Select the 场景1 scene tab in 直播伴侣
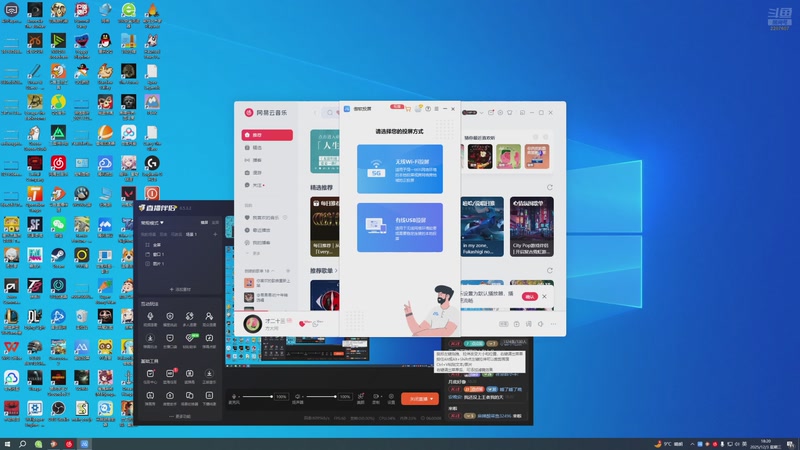Screen dimensions: 800x450 click(x=191, y=234)
